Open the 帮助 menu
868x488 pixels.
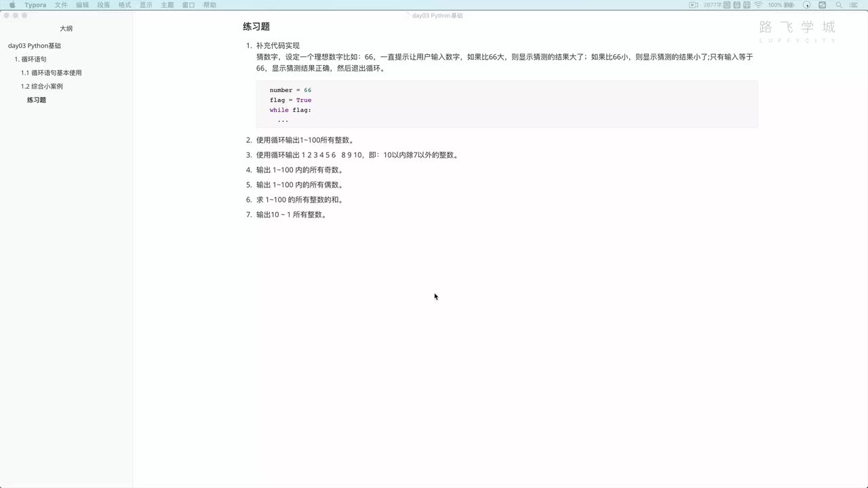pos(210,5)
